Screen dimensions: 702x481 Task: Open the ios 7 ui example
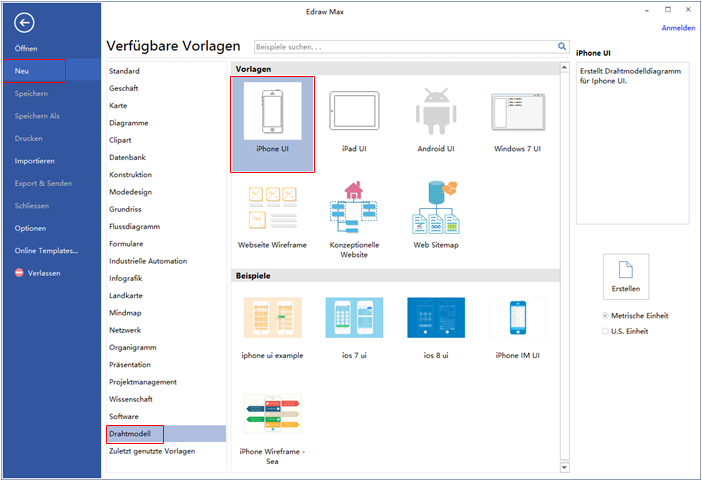354,318
